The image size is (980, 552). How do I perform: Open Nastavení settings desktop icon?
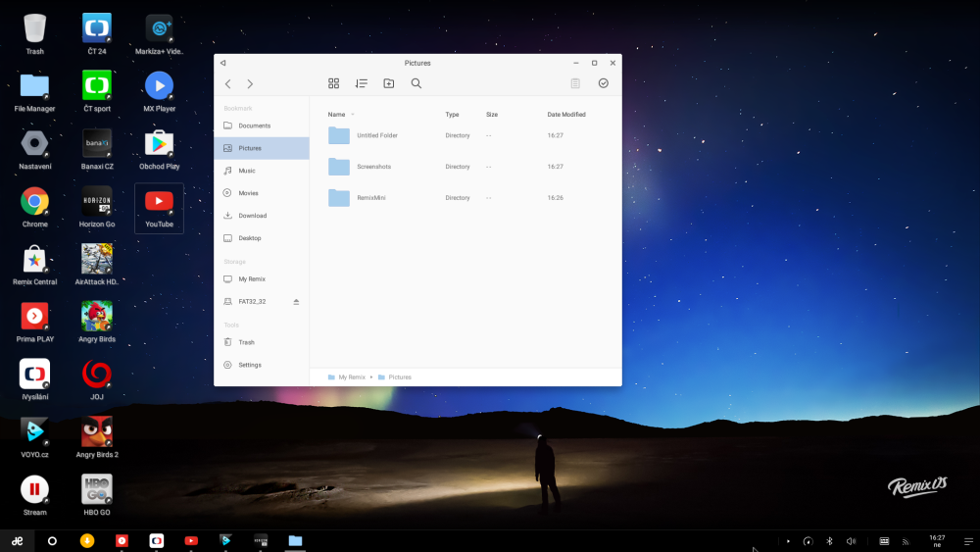pyautogui.click(x=34, y=150)
